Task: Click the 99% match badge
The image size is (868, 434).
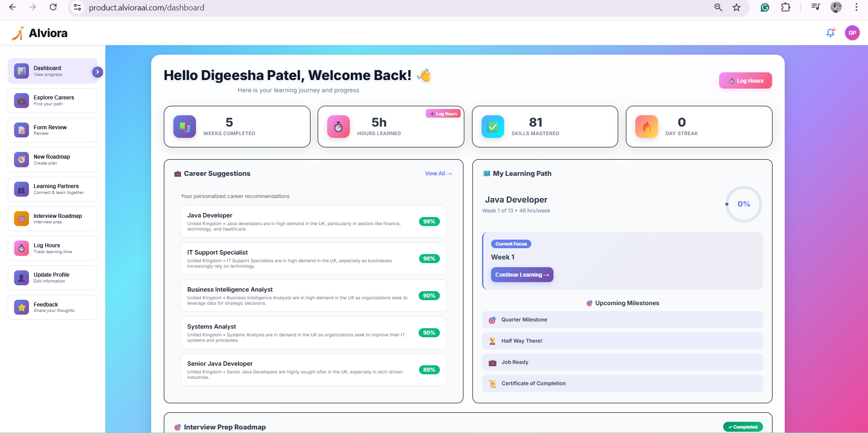Action: 429,222
